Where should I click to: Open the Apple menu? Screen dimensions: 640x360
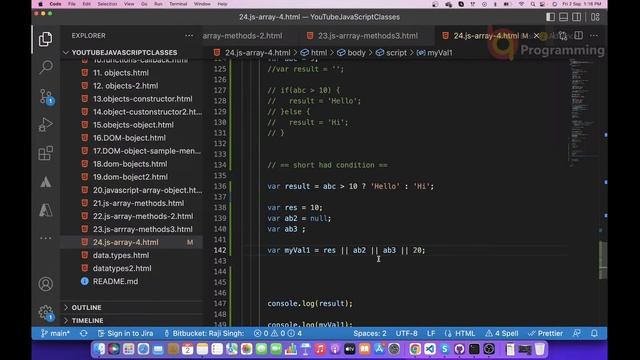tap(40, 4)
